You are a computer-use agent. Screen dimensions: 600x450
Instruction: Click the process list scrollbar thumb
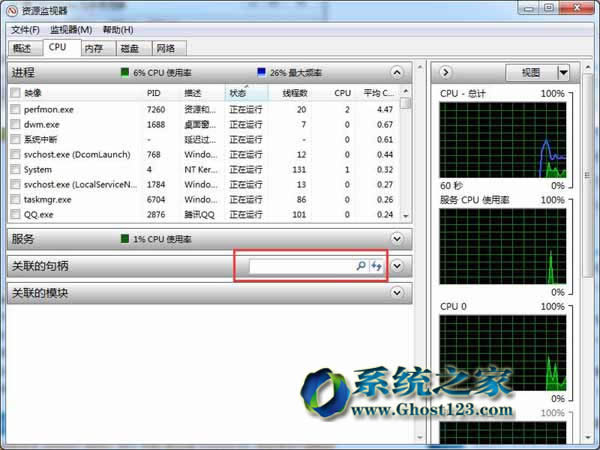coord(406,103)
